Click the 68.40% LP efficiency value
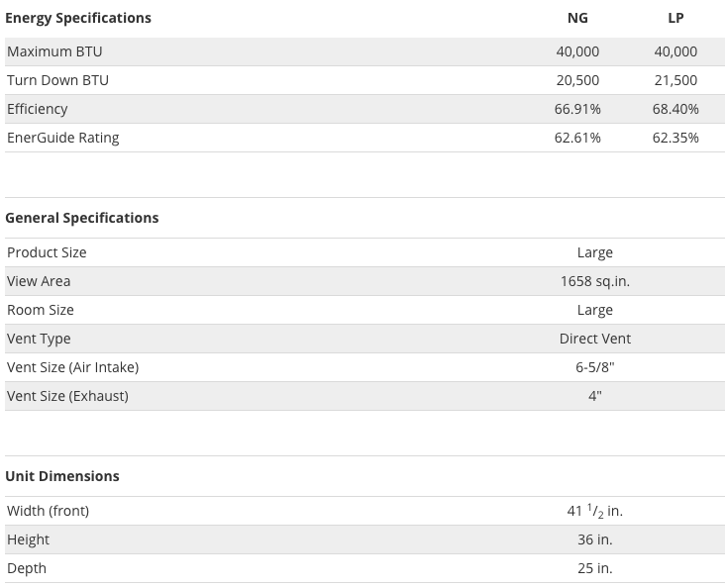Image resolution: width=726 pixels, height=588 pixels. tap(675, 109)
